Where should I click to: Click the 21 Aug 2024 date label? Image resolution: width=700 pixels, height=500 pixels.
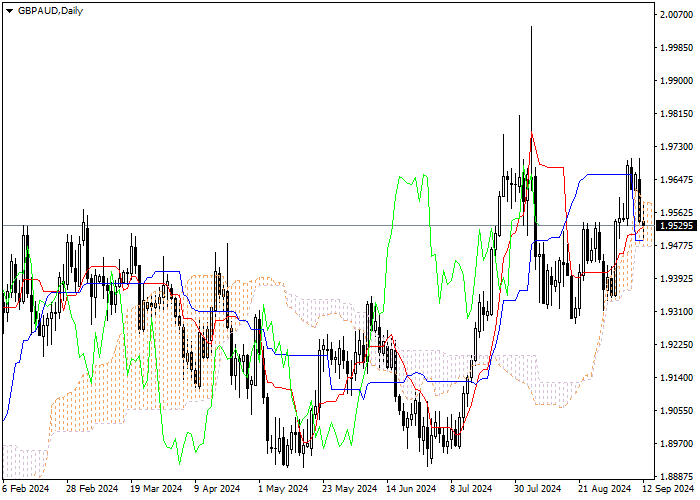(605, 489)
